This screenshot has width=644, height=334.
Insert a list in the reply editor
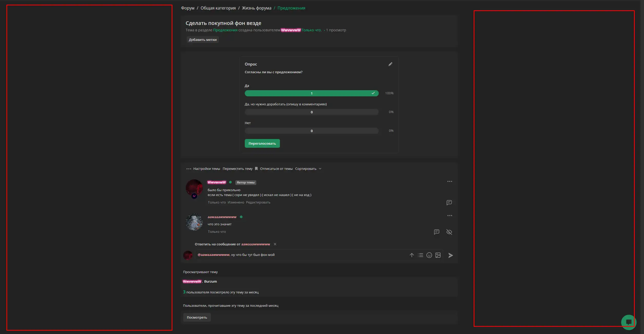(421, 255)
